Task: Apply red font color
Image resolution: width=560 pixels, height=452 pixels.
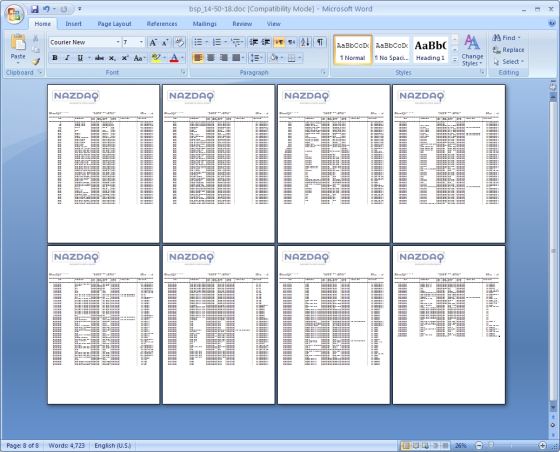Action: click(x=174, y=57)
